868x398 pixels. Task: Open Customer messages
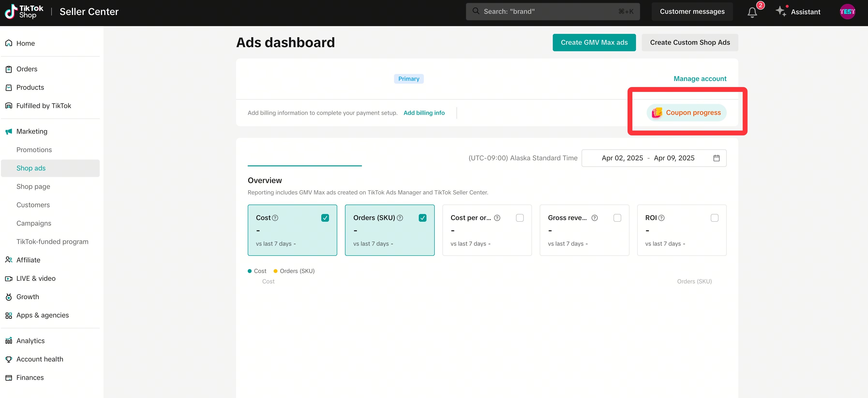692,11
